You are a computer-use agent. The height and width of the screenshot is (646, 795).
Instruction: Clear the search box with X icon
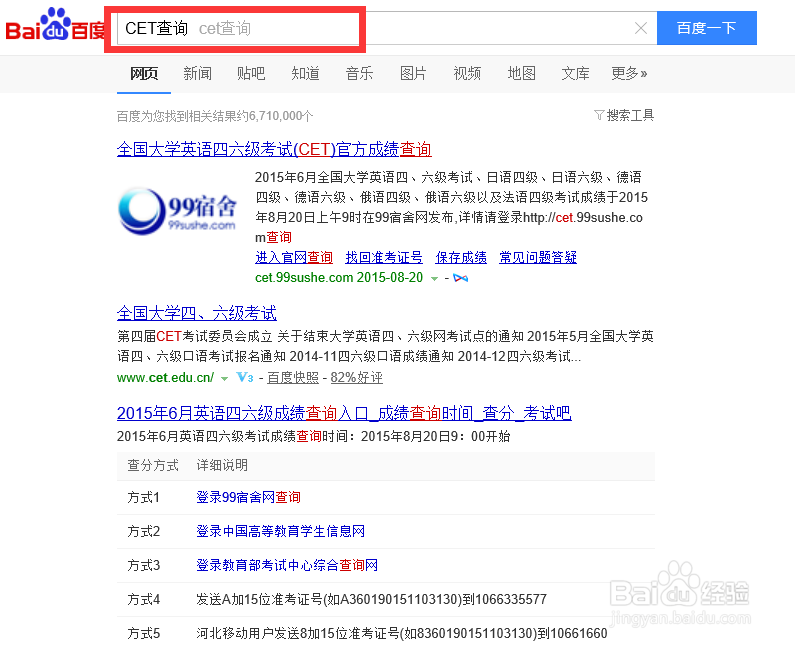[x=641, y=28]
